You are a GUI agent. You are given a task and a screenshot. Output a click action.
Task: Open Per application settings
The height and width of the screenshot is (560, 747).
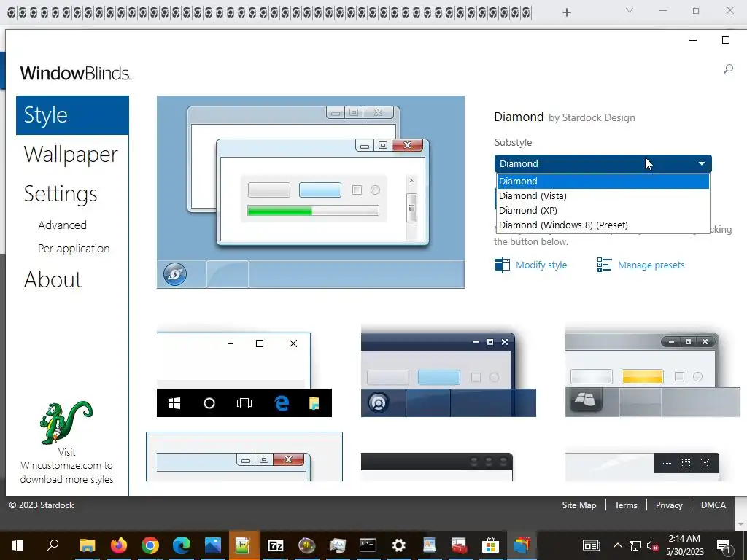[x=74, y=248]
